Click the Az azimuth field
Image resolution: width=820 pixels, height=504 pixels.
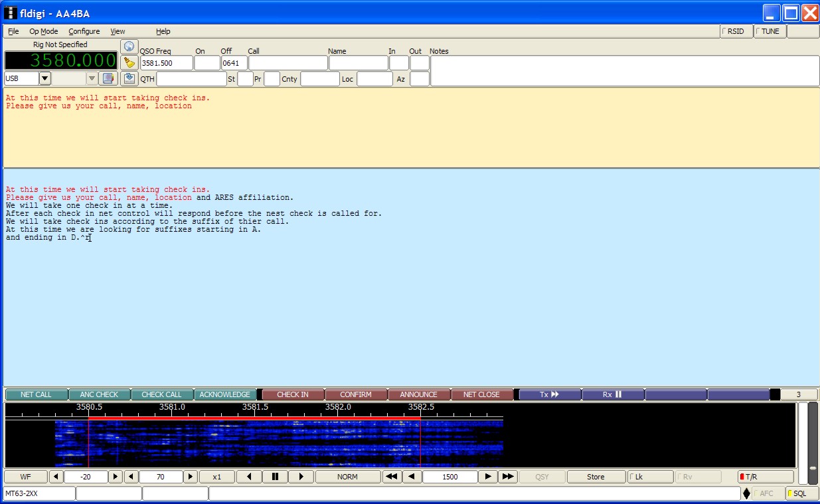click(420, 79)
